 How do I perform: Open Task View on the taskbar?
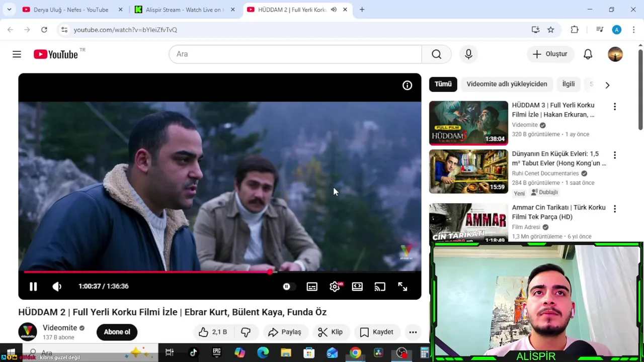coord(170,353)
